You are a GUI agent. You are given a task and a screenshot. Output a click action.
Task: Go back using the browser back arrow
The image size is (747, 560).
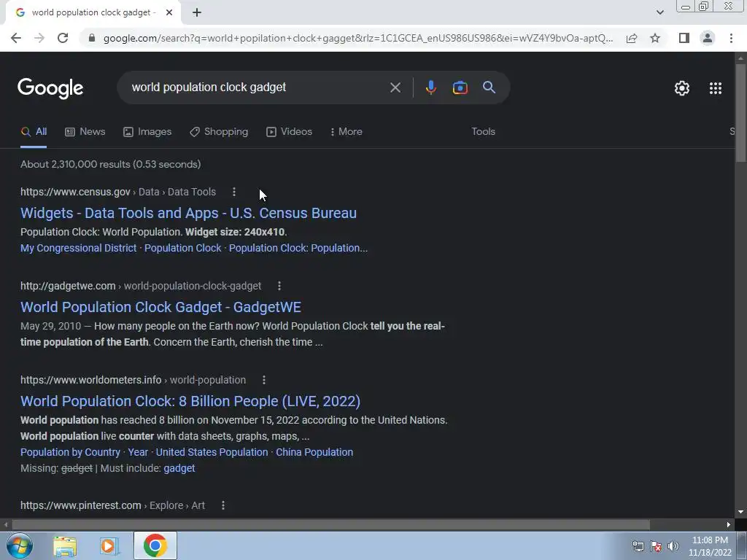16,38
